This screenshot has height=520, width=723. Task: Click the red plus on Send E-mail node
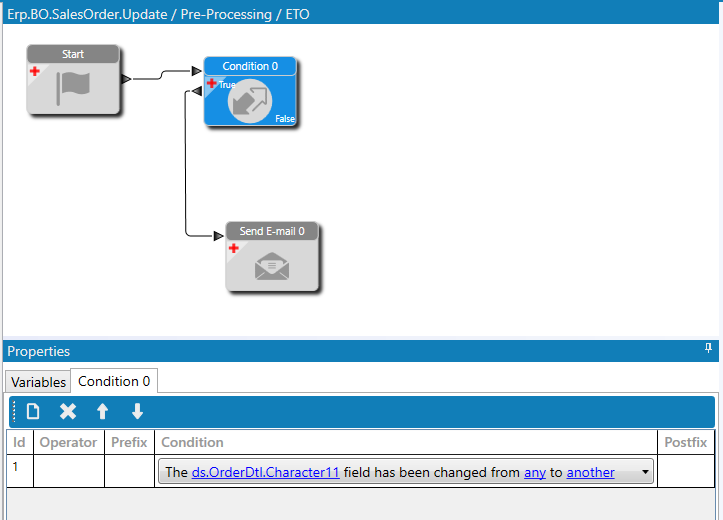click(x=234, y=248)
